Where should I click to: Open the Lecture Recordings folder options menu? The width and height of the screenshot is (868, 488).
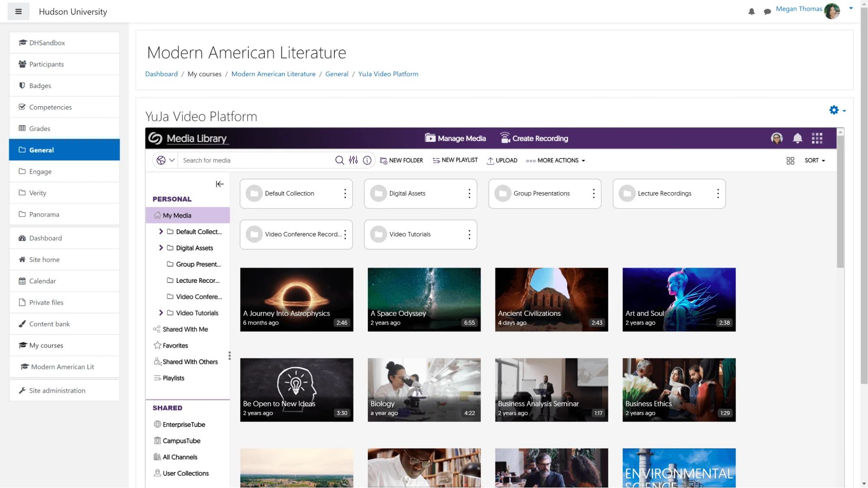[x=718, y=193]
